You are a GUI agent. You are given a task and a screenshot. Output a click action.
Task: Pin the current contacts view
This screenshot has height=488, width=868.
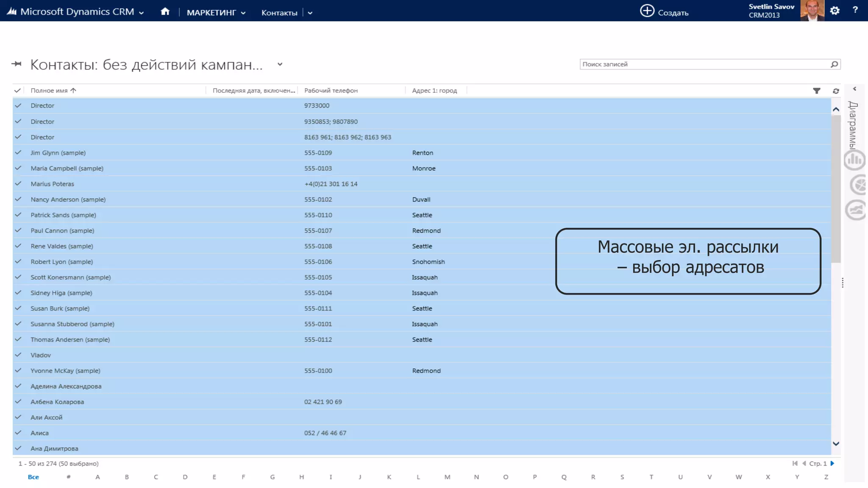17,64
